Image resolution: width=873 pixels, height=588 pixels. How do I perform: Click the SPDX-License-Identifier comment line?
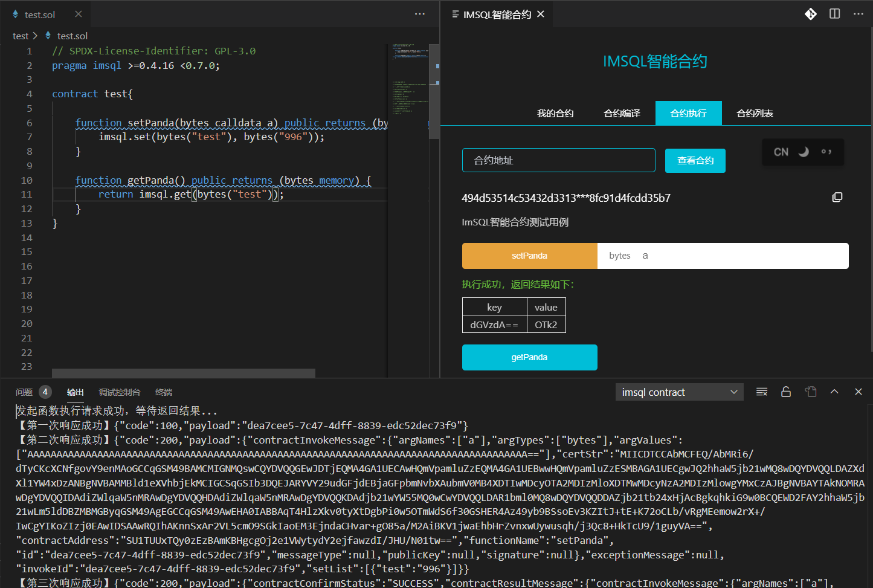tap(153, 51)
